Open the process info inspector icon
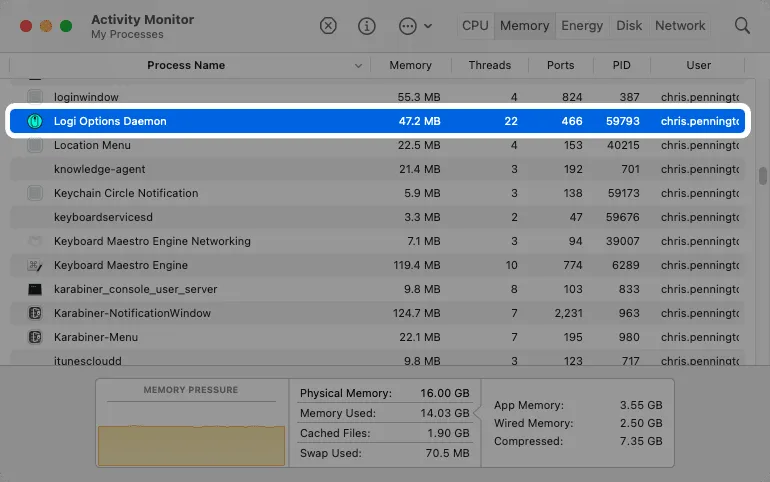 [x=367, y=26]
